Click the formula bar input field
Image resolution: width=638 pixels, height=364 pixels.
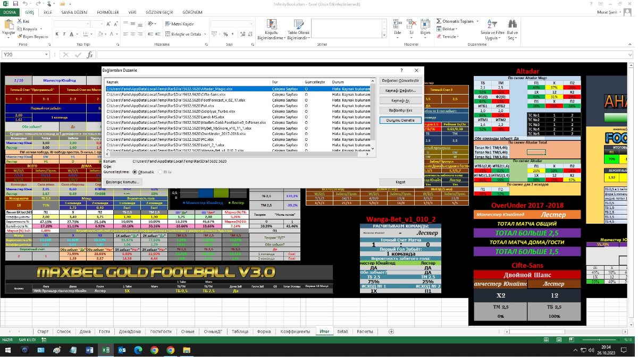tap(362, 55)
